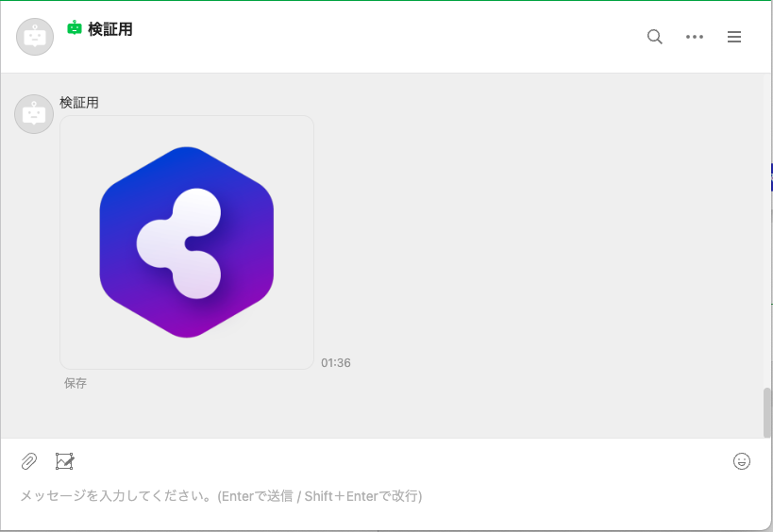The width and height of the screenshot is (773, 532).
Task: Click sender name 検証用 above image
Action: tap(79, 103)
